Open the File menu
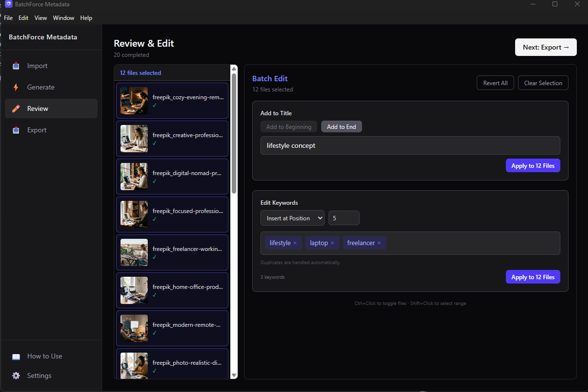Screen dimensions: 588x392 [x=8, y=18]
